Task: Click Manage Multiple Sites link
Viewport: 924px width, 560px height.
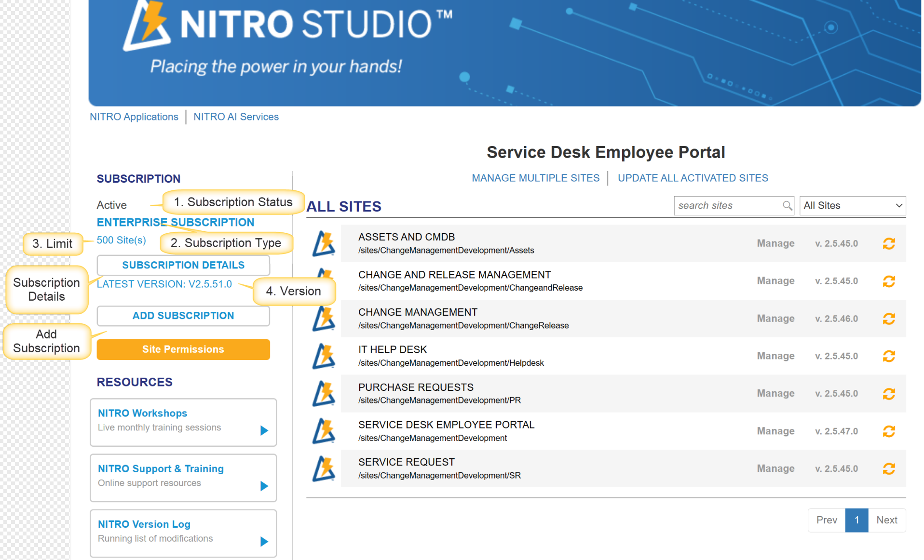Action: tap(535, 178)
